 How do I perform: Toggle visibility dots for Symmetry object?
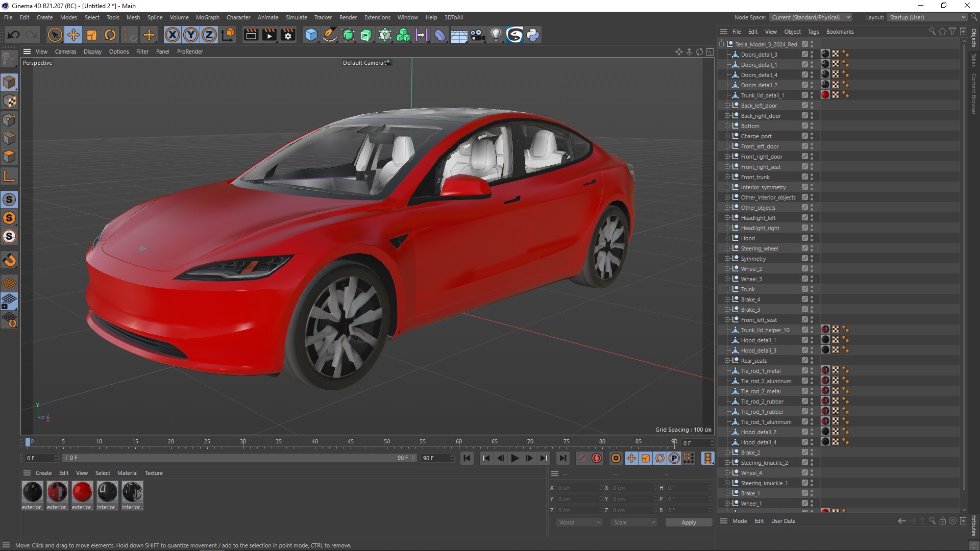point(812,259)
